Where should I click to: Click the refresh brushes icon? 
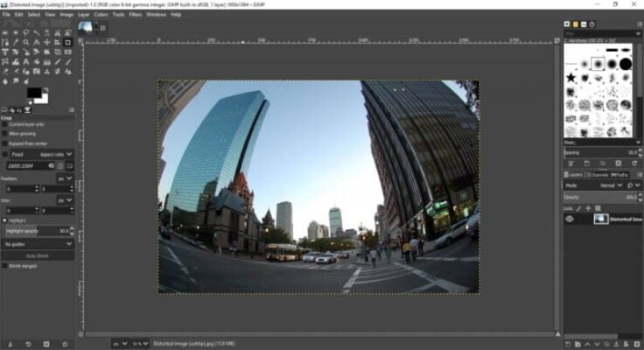[x=634, y=164]
